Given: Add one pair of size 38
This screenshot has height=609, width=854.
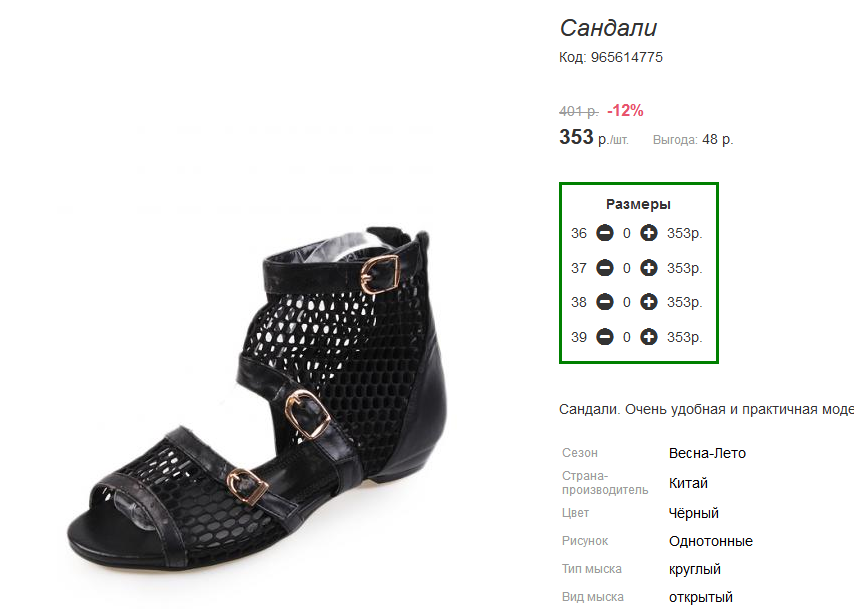Looking at the screenshot, I should 649,302.
